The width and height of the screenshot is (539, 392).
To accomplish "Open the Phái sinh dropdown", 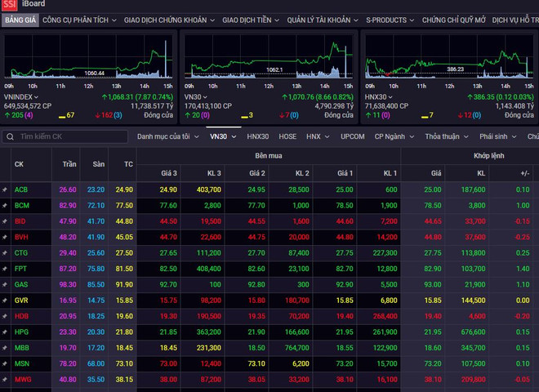I will pos(497,136).
